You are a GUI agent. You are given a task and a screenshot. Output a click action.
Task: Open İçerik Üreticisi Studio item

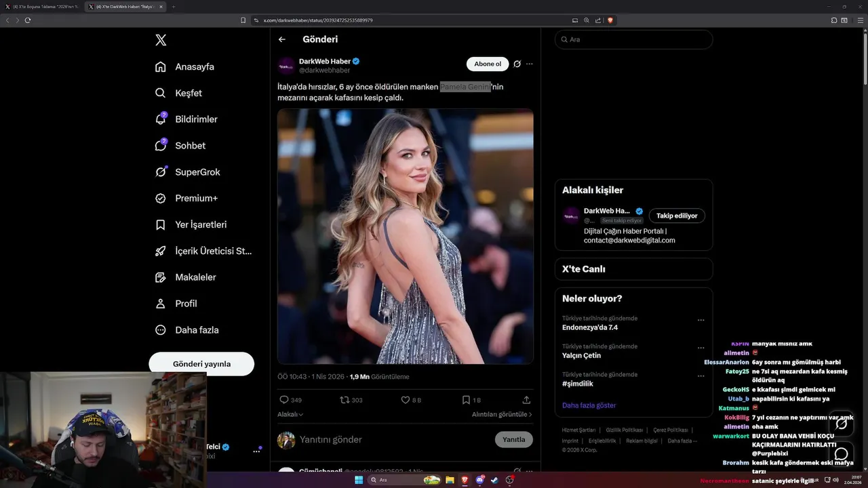(203, 251)
